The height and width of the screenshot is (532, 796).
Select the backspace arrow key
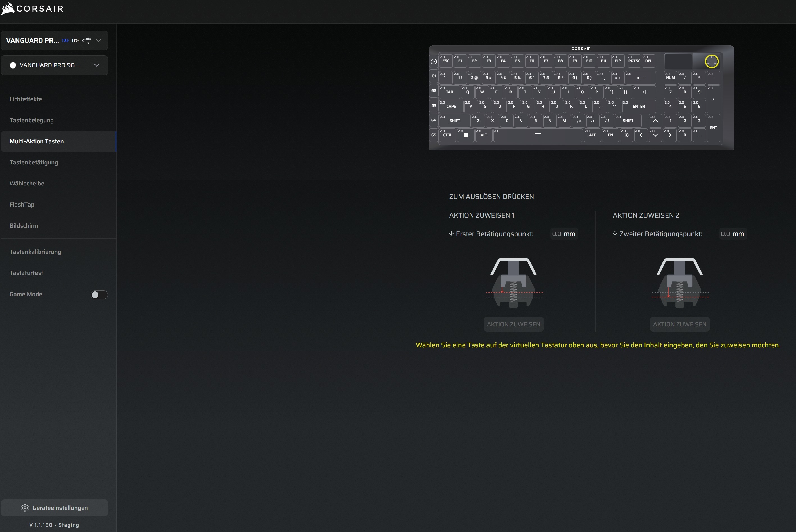[x=640, y=78]
